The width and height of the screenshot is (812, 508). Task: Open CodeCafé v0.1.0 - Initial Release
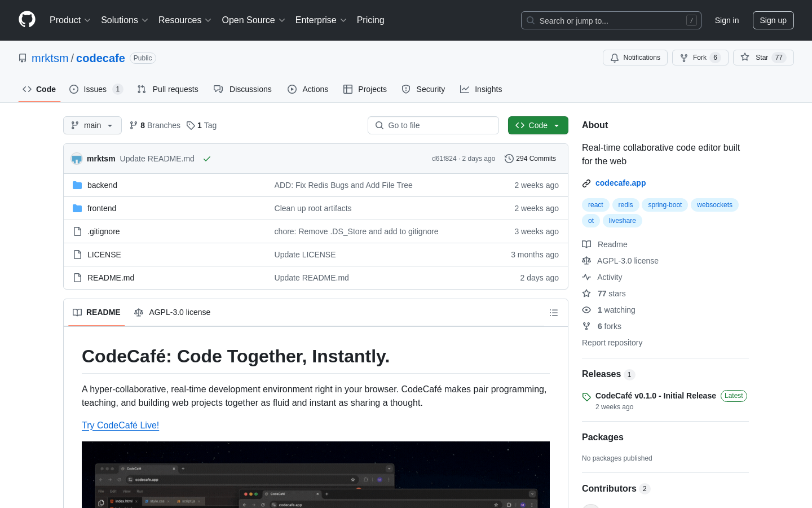(656, 396)
